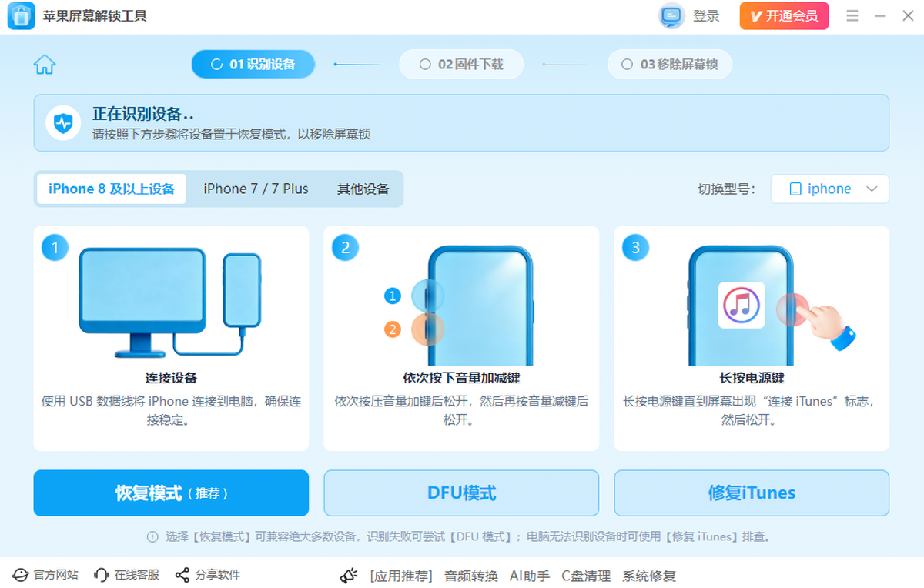
Task: Select step 03 移除屏幕锁
Action: click(x=670, y=65)
